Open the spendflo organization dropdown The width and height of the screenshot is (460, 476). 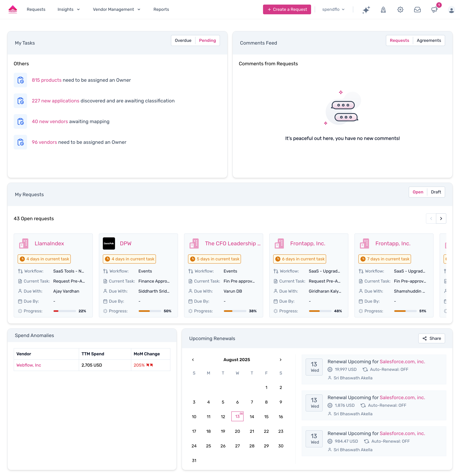point(334,9)
